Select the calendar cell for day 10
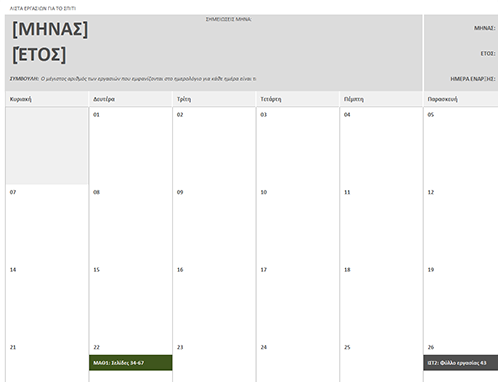The width and height of the screenshot is (498, 382). (x=298, y=224)
